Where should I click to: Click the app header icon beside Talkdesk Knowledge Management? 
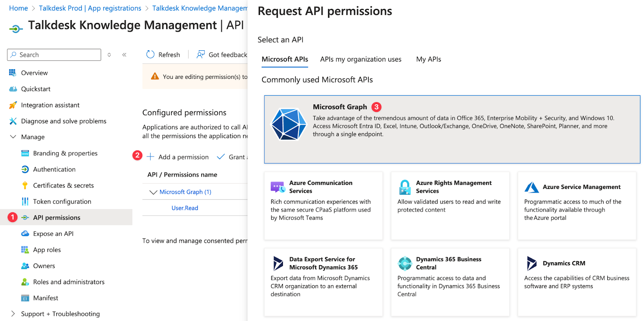16,29
